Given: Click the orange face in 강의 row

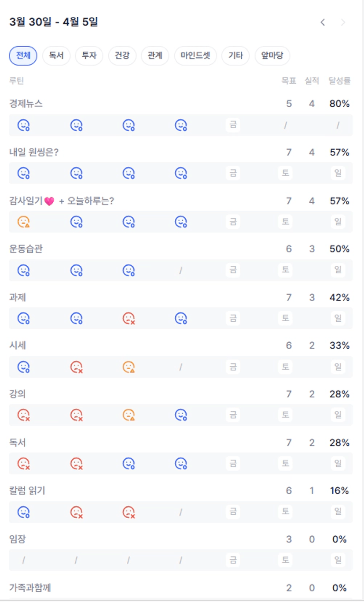Looking at the screenshot, I should coord(129,415).
